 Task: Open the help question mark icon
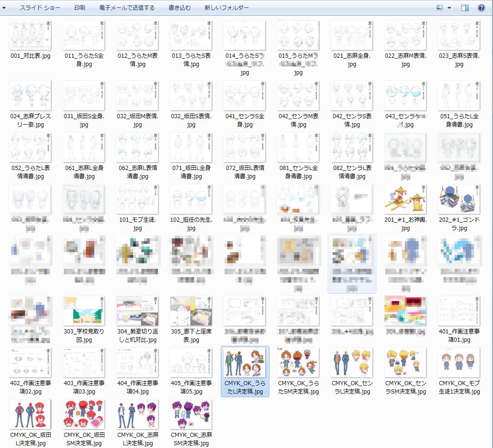pyautogui.click(x=481, y=8)
